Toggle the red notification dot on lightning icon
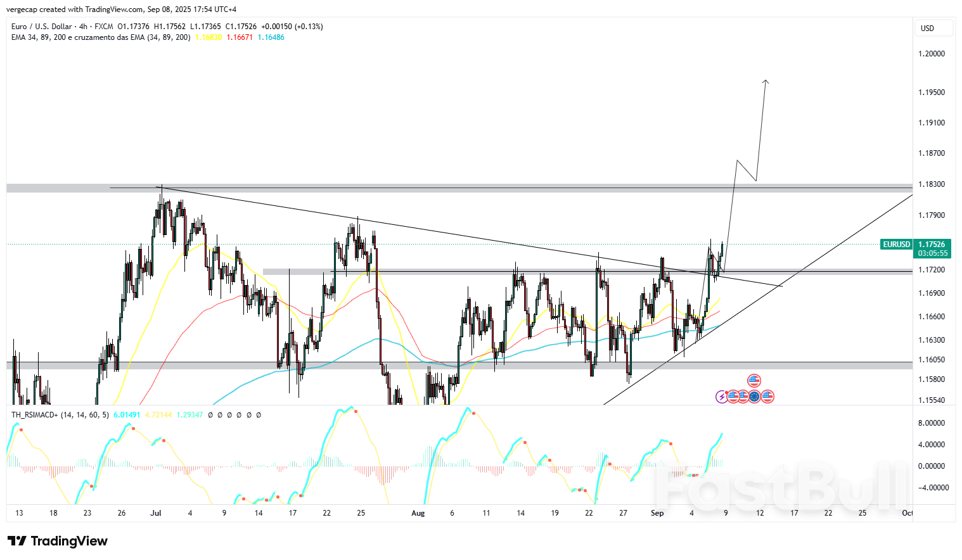Screen dimensions: 962x560 click(726, 391)
